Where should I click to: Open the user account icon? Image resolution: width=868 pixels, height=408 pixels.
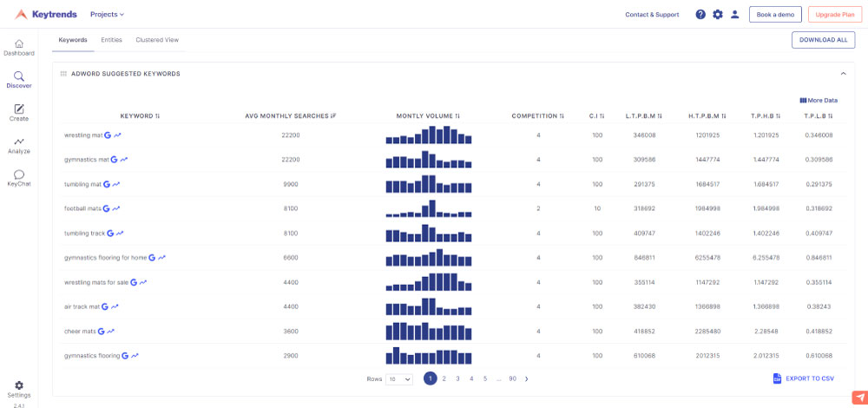(734, 15)
